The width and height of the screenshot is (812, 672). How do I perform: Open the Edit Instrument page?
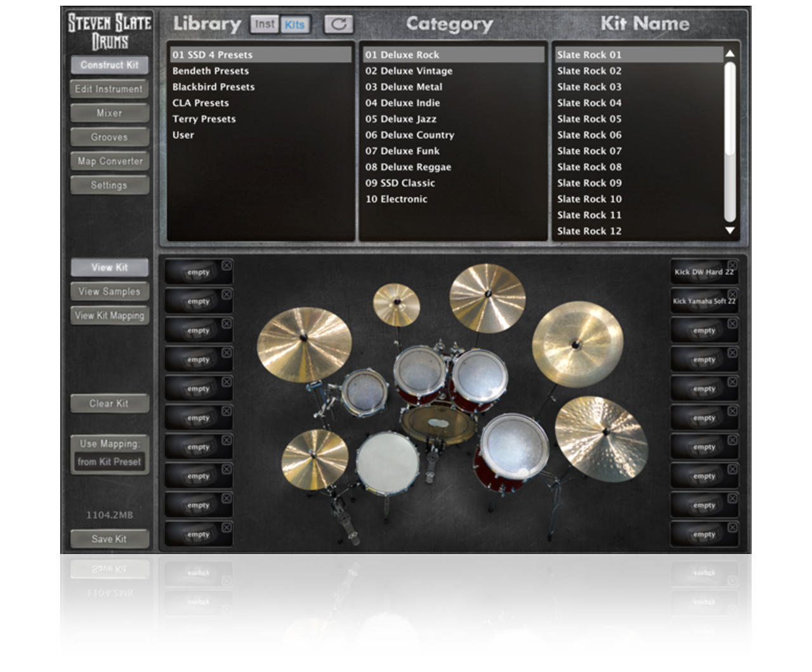pos(109,89)
